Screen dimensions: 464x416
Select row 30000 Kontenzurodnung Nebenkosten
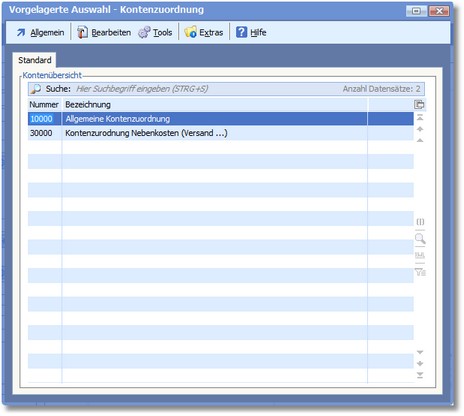click(221, 133)
